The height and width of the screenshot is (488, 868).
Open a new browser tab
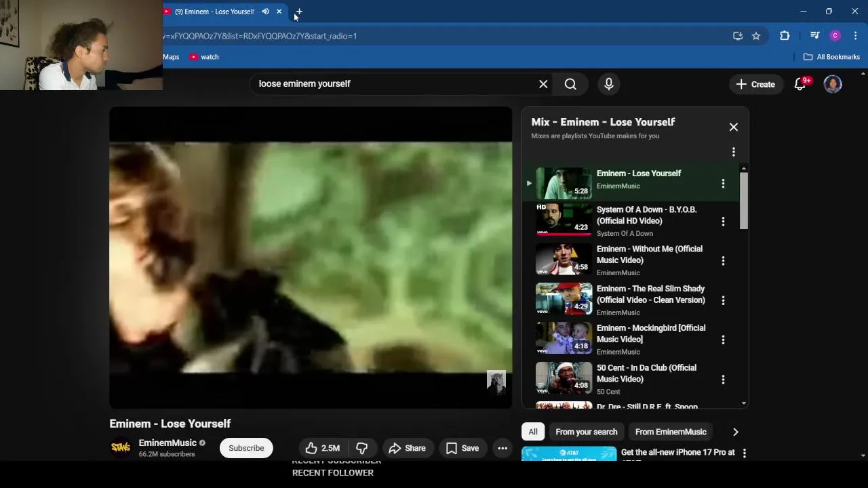coord(298,12)
